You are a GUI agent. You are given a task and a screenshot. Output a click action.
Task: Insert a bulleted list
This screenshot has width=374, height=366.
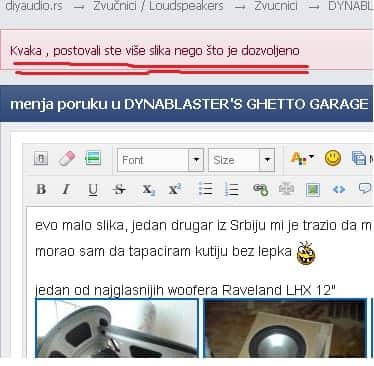(206, 189)
